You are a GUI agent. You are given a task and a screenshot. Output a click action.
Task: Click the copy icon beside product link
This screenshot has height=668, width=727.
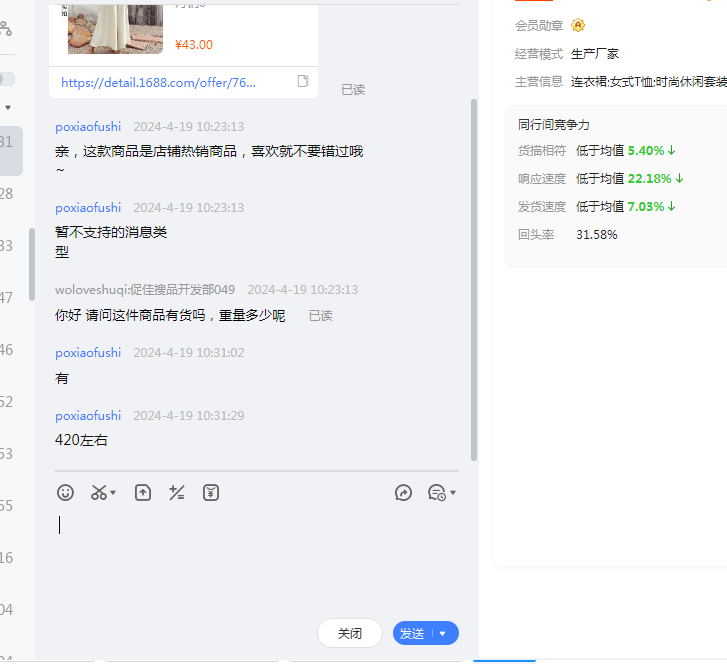pyautogui.click(x=303, y=81)
